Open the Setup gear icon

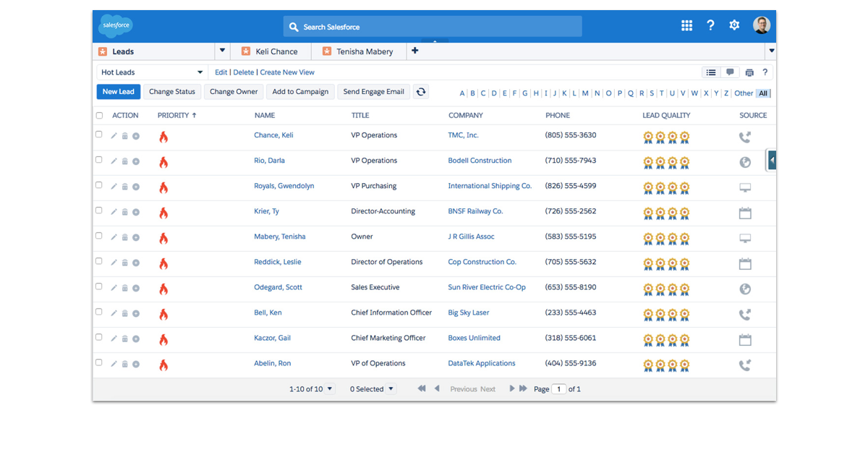[x=734, y=25]
